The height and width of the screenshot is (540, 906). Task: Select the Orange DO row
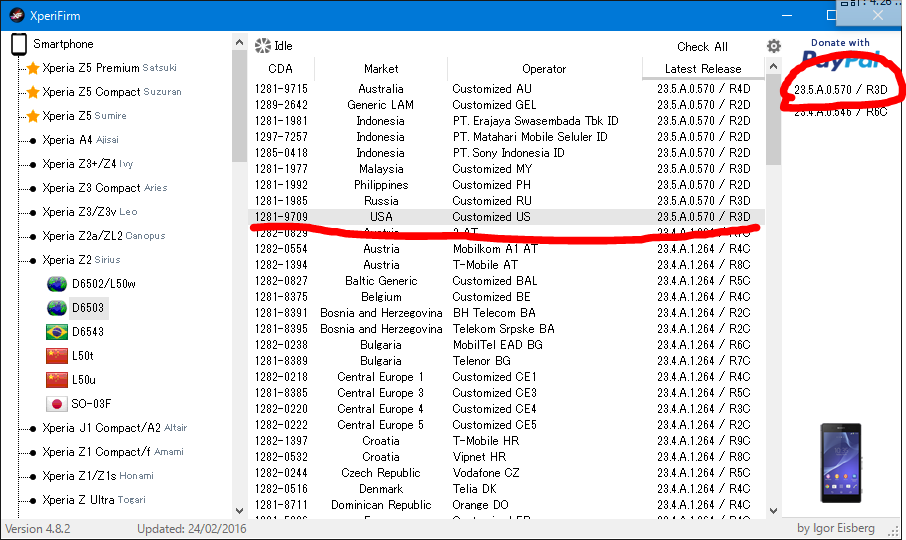point(507,505)
